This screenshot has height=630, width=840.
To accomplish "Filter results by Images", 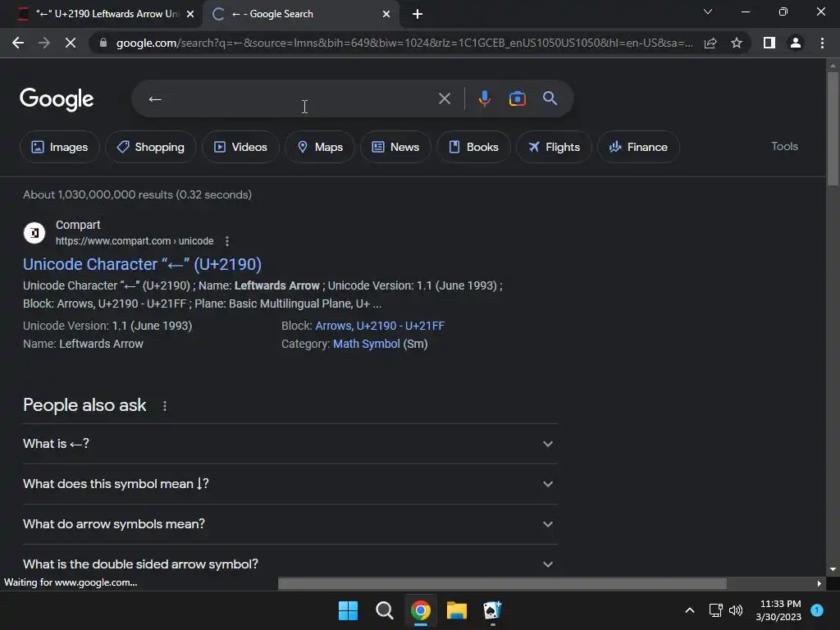I will 59,147.
